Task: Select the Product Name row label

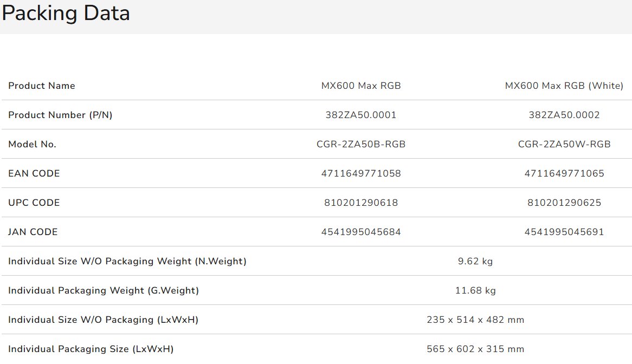Action: pos(42,86)
